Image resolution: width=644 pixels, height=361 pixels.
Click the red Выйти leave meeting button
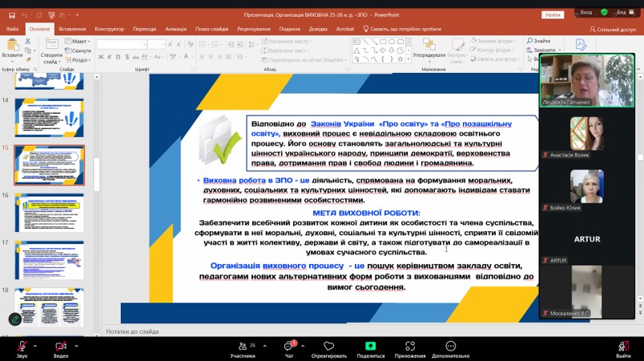[x=623, y=346]
